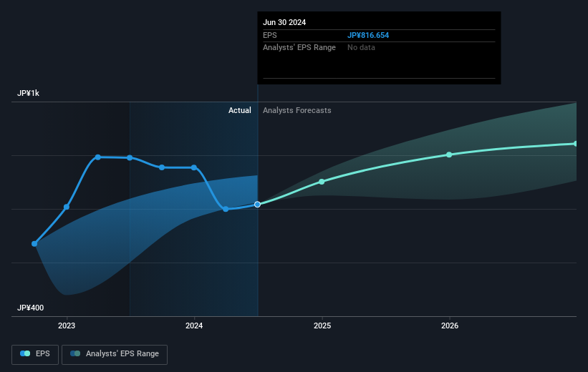Image resolution: width=588 pixels, height=372 pixels.
Task: Select the forecast point at 2026
Action: 449,155
